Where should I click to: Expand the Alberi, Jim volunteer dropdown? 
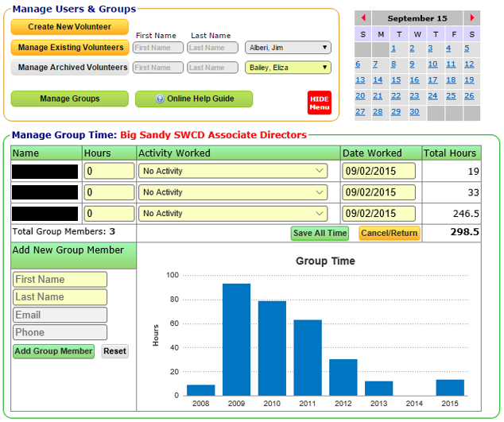287,48
